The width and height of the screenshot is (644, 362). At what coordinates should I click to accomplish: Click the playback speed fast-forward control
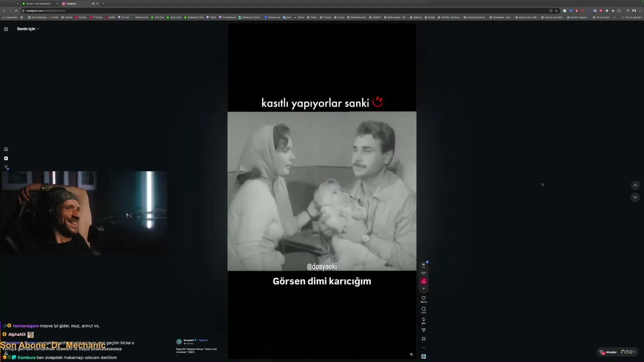pyautogui.click(x=424, y=265)
